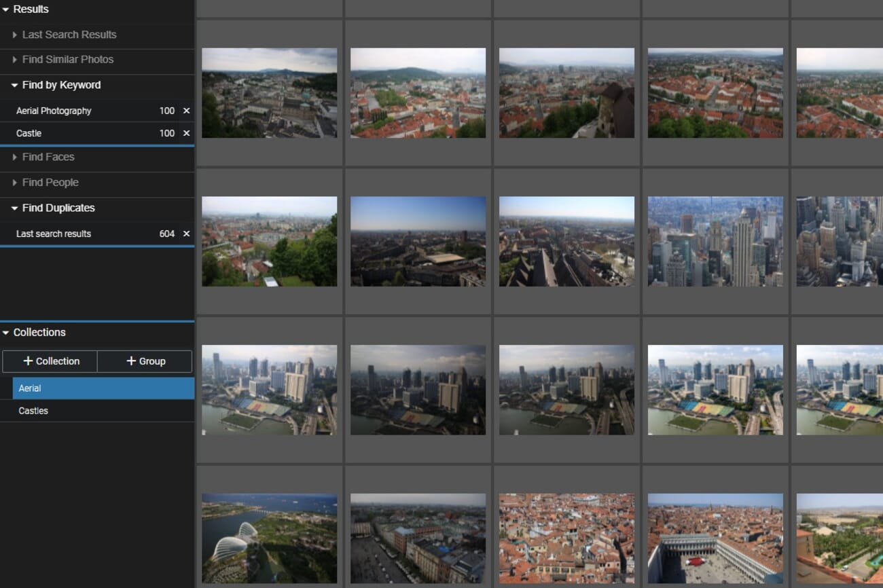Select the Castle keyword result
Screen dimensions: 883x588
[29, 133]
